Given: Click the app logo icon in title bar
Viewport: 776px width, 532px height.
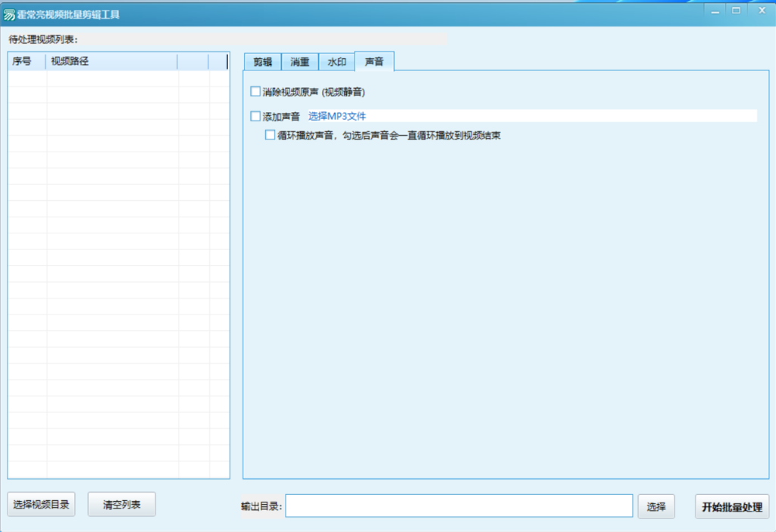Looking at the screenshot, I should pos(10,14).
